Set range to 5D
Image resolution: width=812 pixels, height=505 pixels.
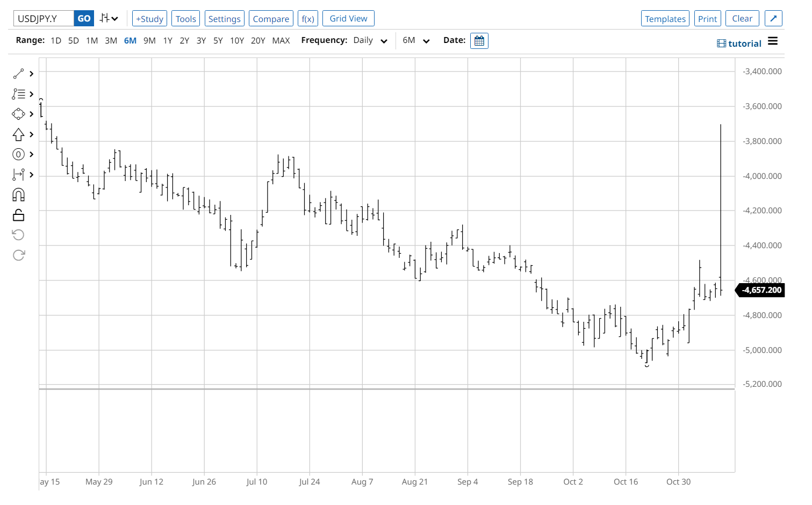(74, 40)
